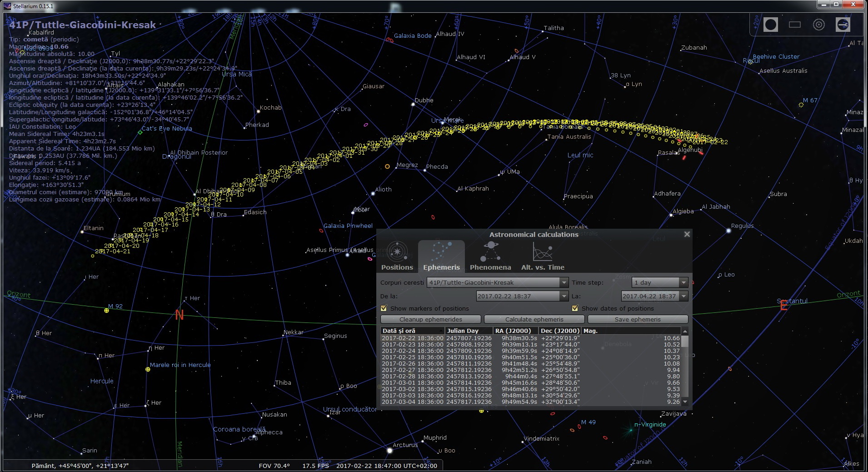The width and height of the screenshot is (868, 472).
Task: Open Oculars configuration wrench icon
Action: (x=843, y=25)
